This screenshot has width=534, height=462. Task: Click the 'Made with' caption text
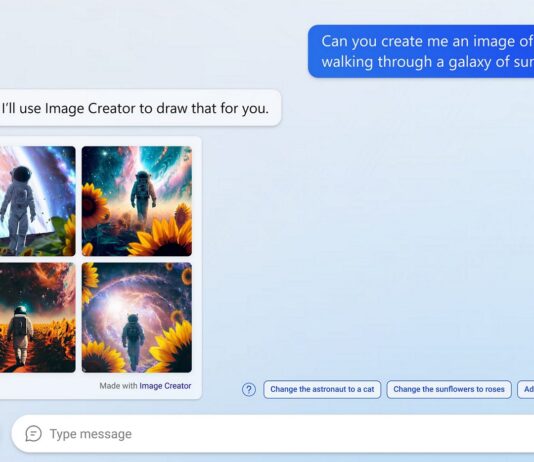118,386
